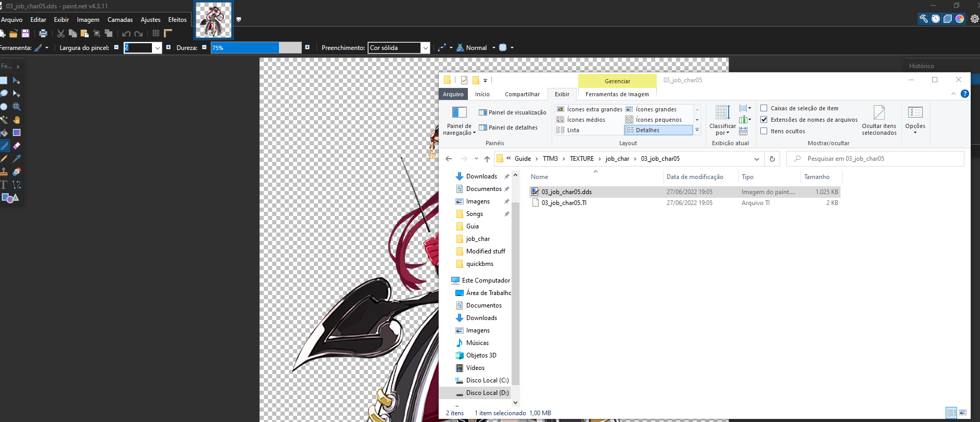
Task: Select the Pencil tool
Action: [x=4, y=159]
